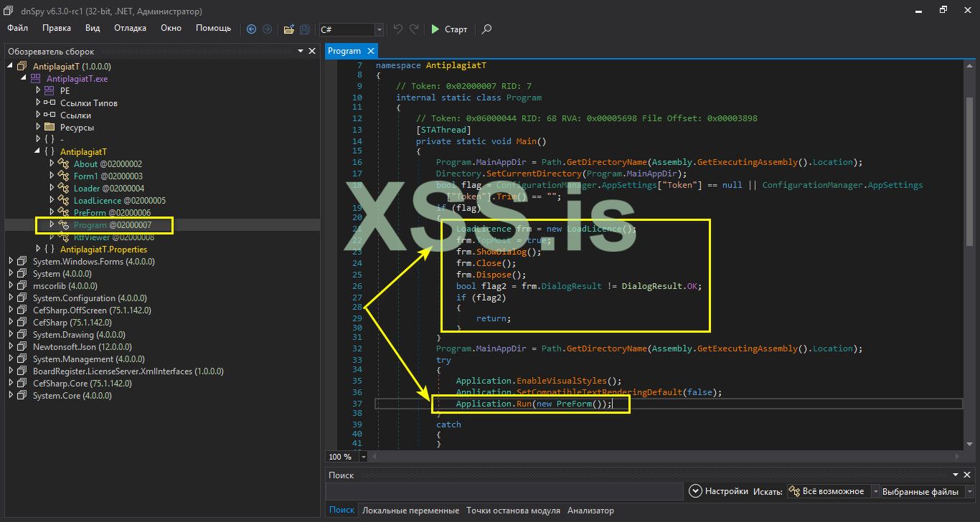Open the C# language dropdown
Screen dimensions: 980x522
click(x=379, y=29)
